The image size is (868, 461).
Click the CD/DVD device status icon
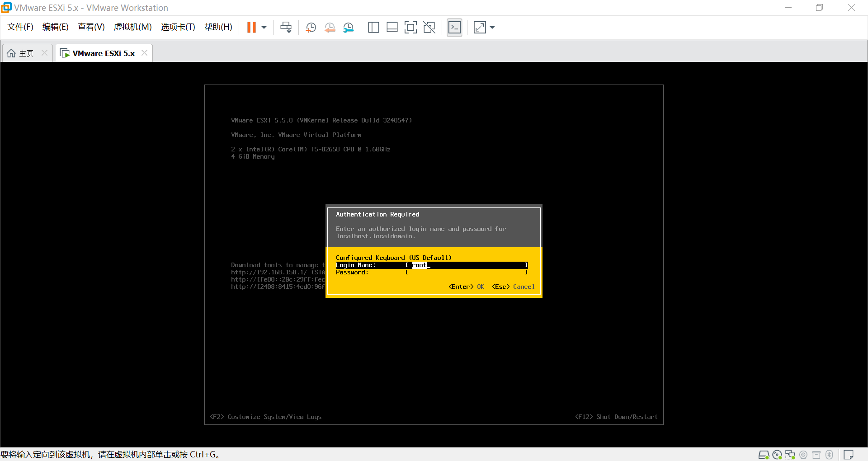coord(777,455)
